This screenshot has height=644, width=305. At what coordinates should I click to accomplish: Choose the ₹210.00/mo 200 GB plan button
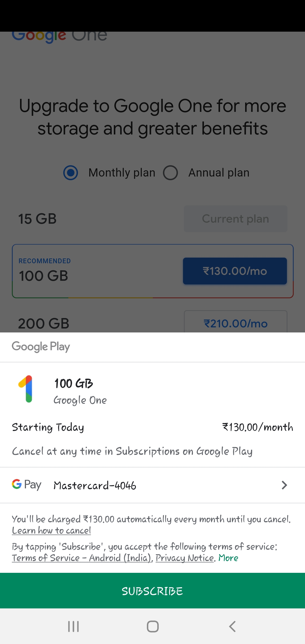236,323
